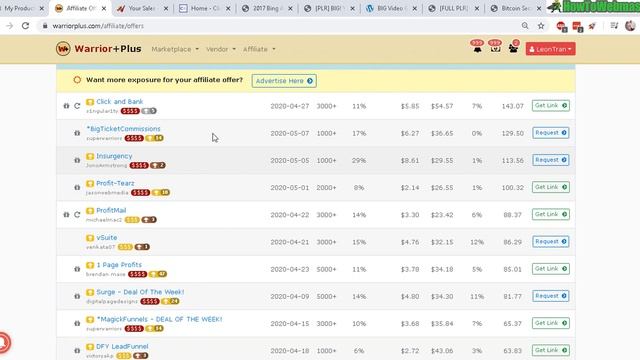
Task: Open the Insurgency offer link
Action: (x=114, y=156)
